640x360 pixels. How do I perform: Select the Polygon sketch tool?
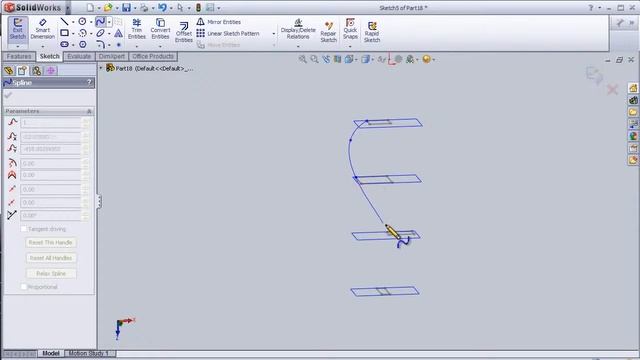82,44
